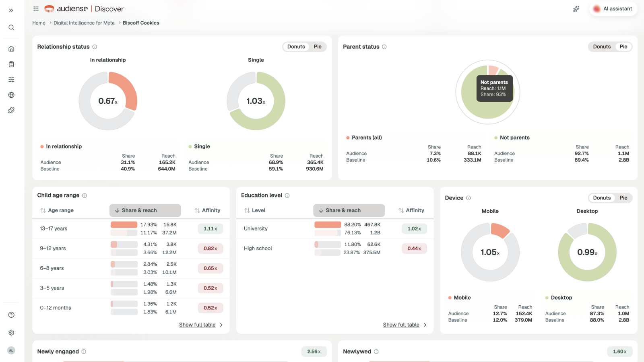Sort Child age range by Affinity
This screenshot has height=362, width=644.
pyautogui.click(x=207, y=210)
